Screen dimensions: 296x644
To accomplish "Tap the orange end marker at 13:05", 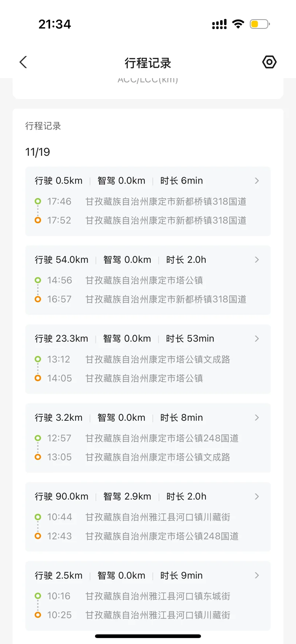I will click(x=38, y=457).
